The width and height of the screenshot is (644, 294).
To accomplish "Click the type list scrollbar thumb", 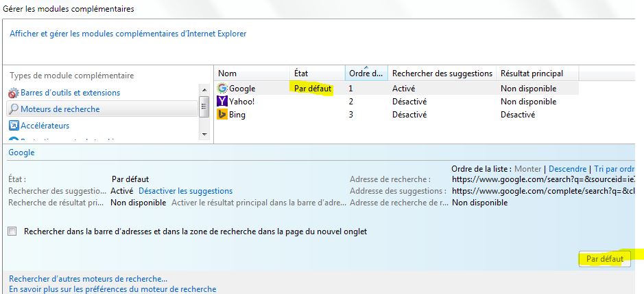I will (x=204, y=107).
